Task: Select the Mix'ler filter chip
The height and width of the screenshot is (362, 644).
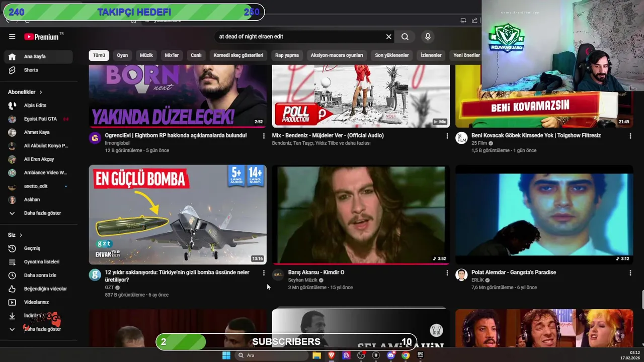Action: 172,55
